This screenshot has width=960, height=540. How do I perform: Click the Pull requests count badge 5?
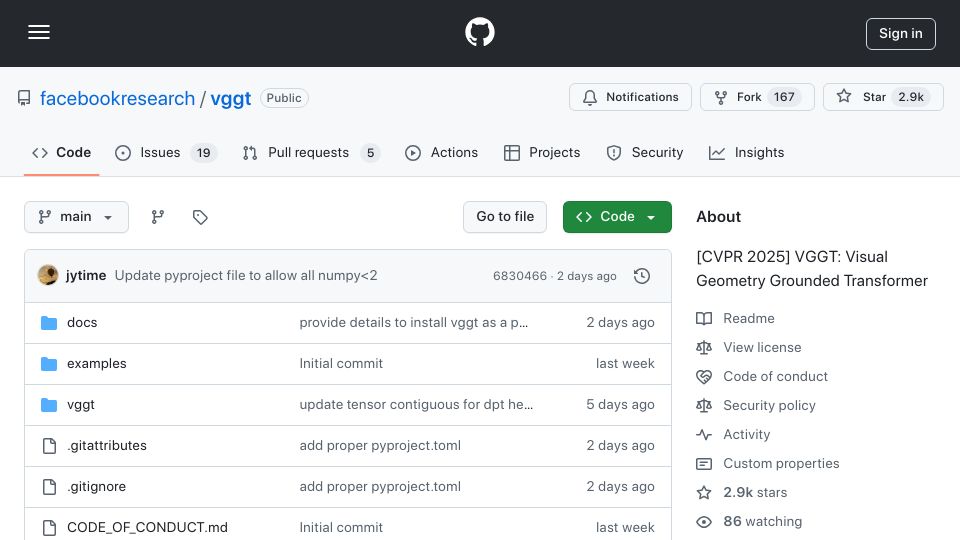[x=370, y=152]
